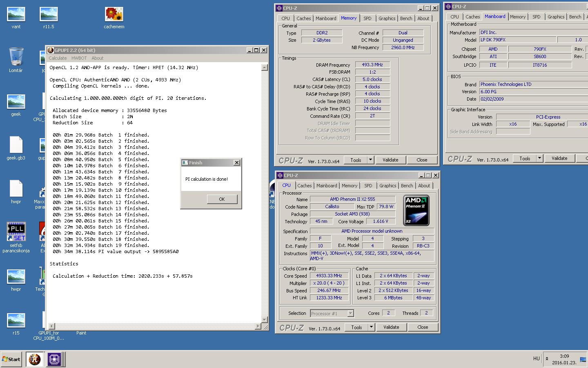Screen dimensions: 588x368
Task: Open the hwpr blank file icon
Action: (16, 192)
